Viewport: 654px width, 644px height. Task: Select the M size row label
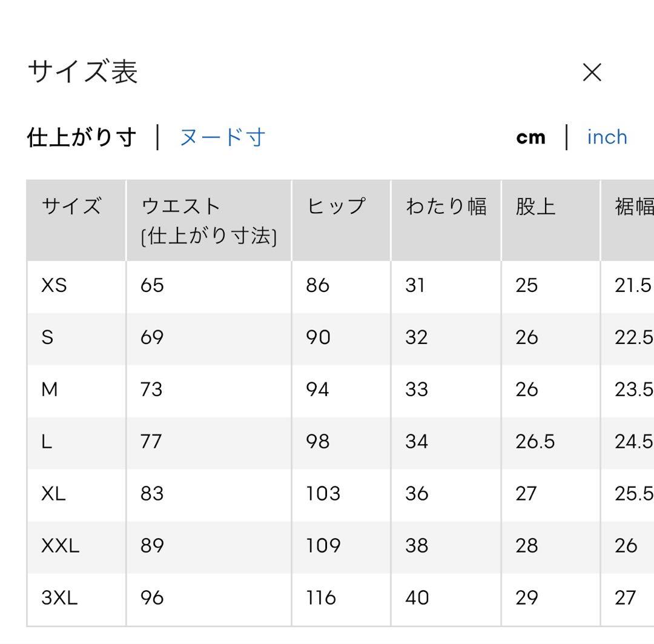[49, 390]
